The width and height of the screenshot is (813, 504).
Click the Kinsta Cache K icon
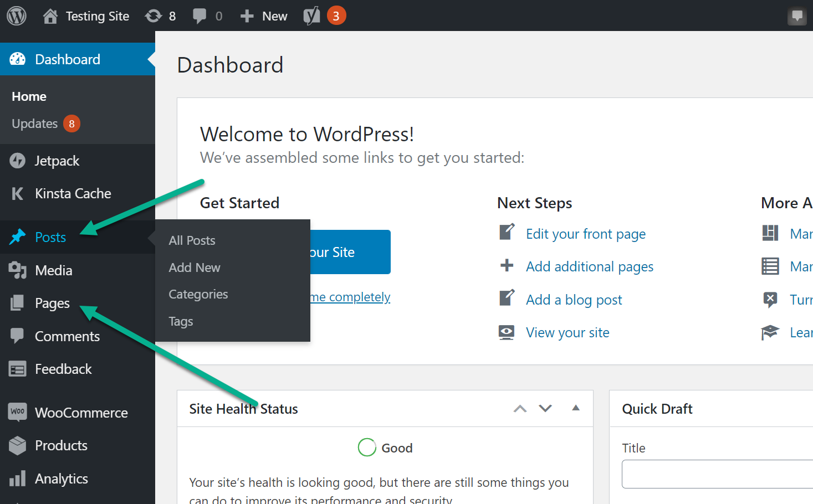click(x=18, y=193)
